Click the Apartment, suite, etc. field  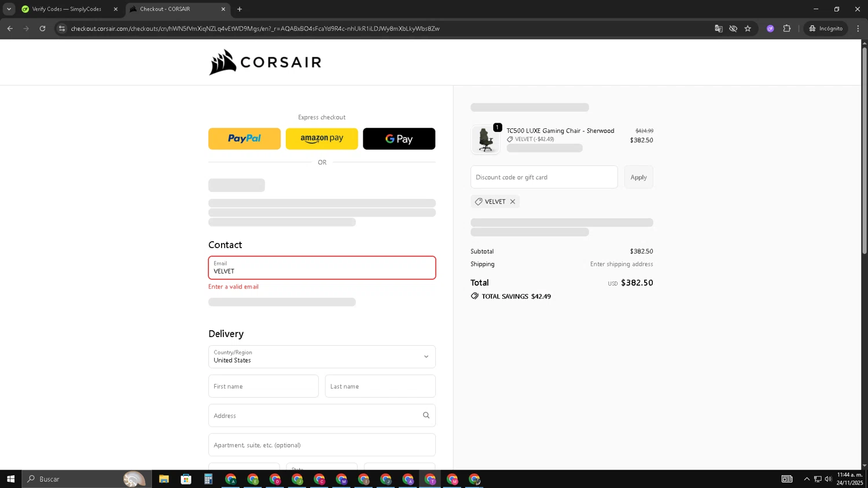(322, 445)
